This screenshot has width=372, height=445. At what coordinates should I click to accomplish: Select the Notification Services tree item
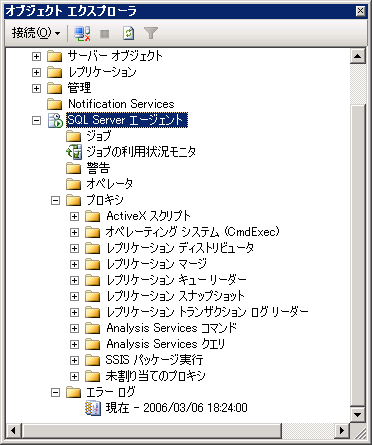click(x=121, y=104)
